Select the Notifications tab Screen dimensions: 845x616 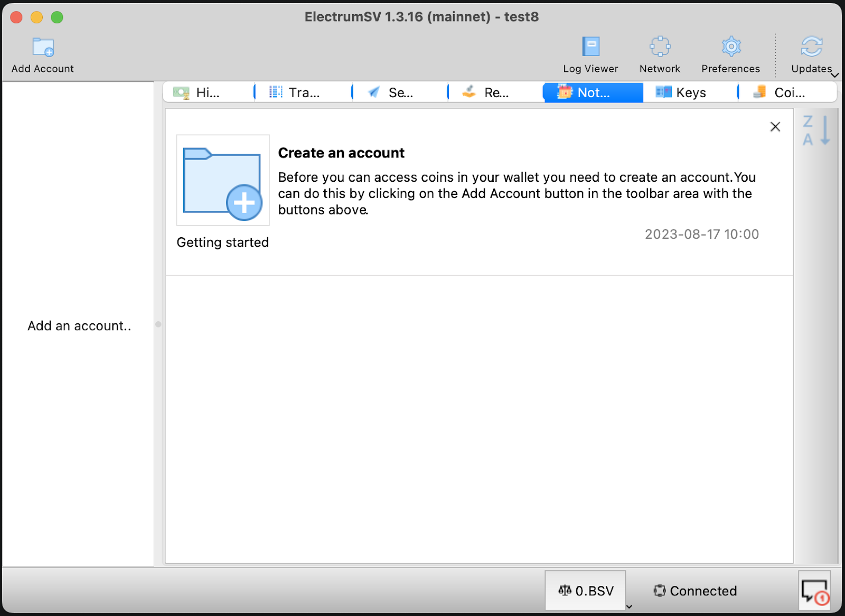[x=594, y=92]
